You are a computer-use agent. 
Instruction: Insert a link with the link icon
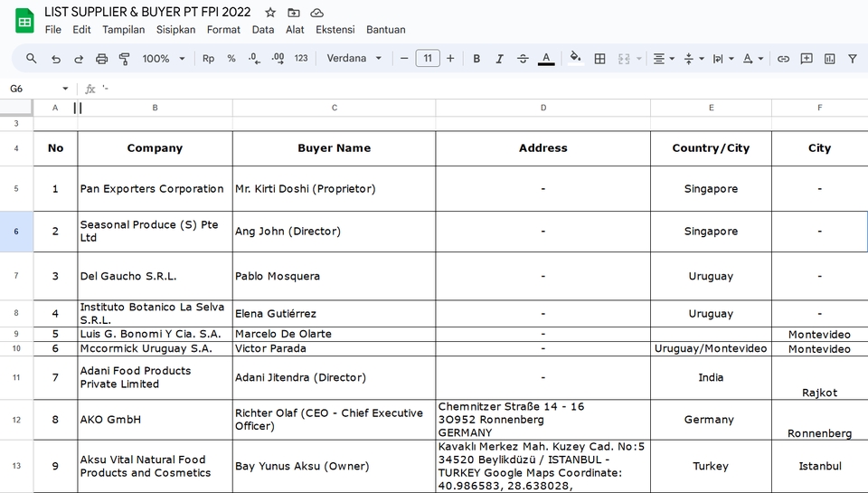(783, 58)
